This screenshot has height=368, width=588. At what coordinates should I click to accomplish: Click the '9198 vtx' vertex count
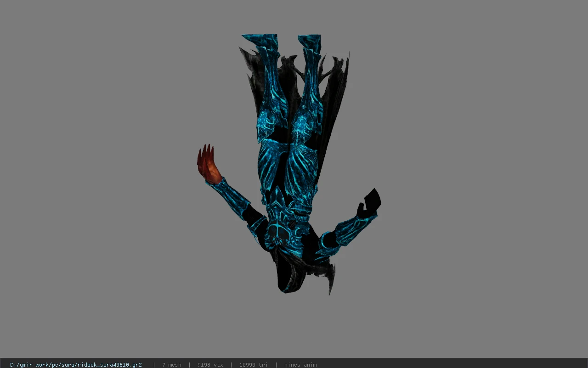210,365
